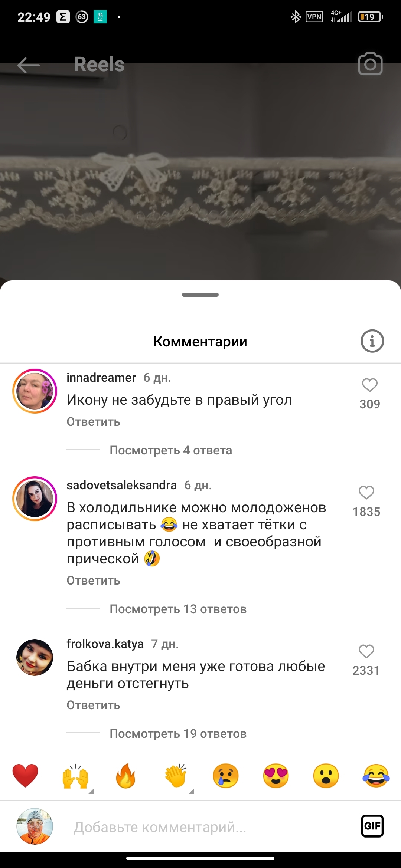Insert the fire emoji reaction
The image size is (401, 868).
point(125,776)
